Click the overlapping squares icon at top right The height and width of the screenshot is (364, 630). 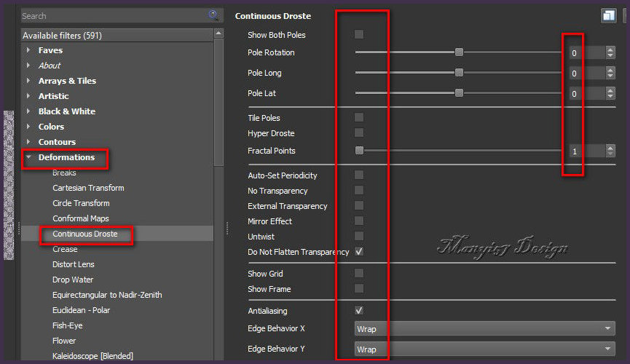pos(608,15)
